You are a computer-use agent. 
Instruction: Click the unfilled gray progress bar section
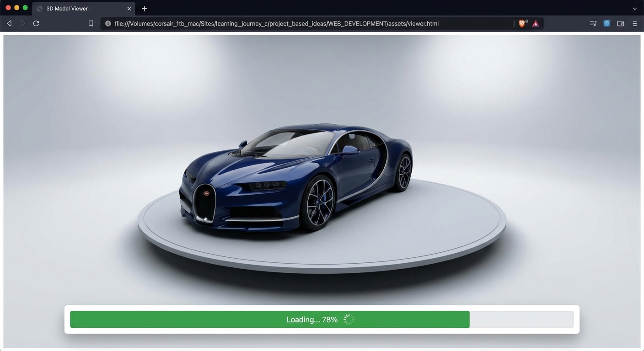521,319
